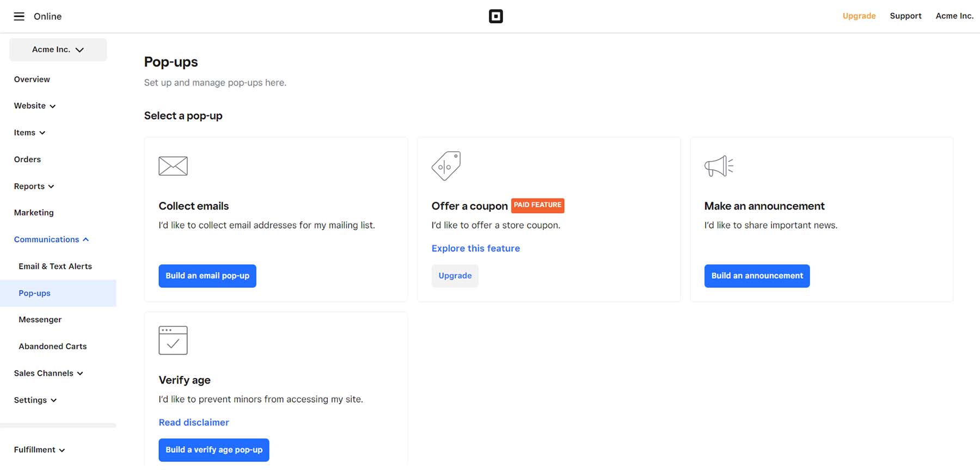The width and height of the screenshot is (980, 470).
Task: Expand the Items sidebar section
Action: click(x=29, y=133)
